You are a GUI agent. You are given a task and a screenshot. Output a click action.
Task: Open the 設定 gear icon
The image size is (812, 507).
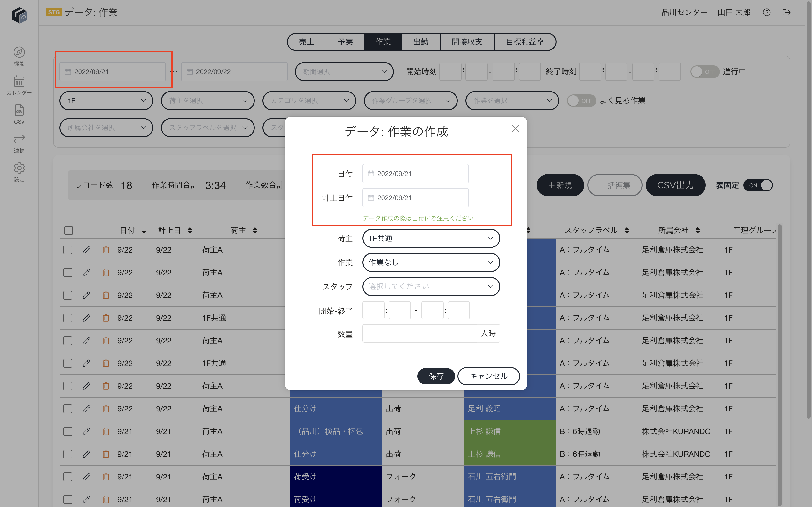pyautogui.click(x=19, y=168)
